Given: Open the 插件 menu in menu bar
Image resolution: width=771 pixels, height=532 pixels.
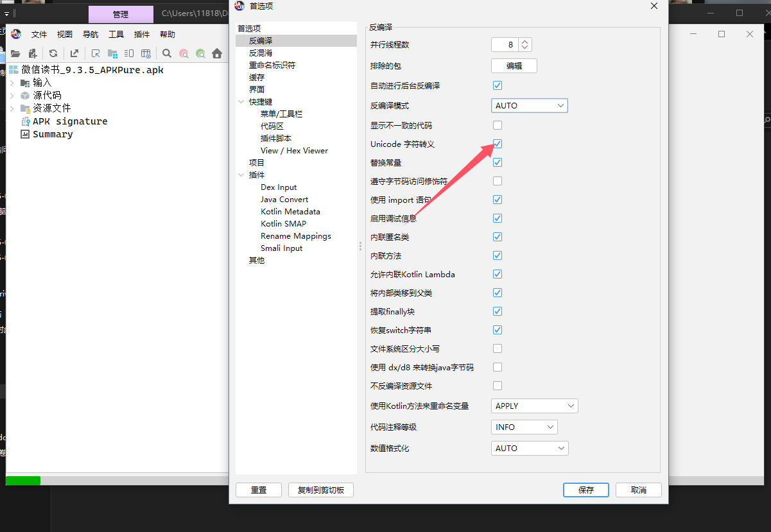Looking at the screenshot, I should [x=141, y=34].
